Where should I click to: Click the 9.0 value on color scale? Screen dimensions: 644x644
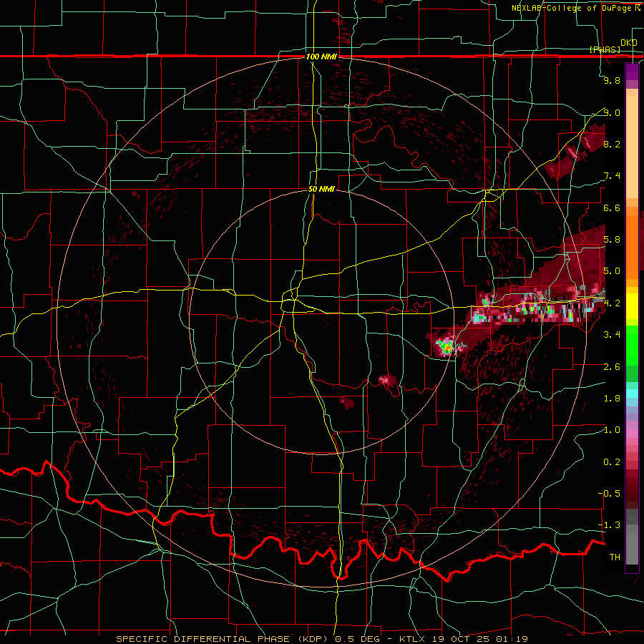coord(612,112)
